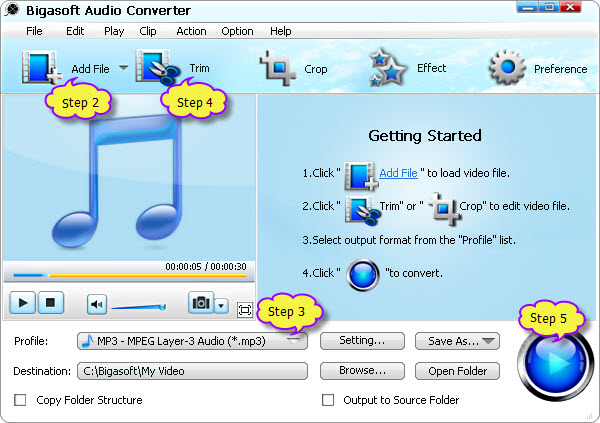
Task: Open the Play menu
Action: [114, 31]
